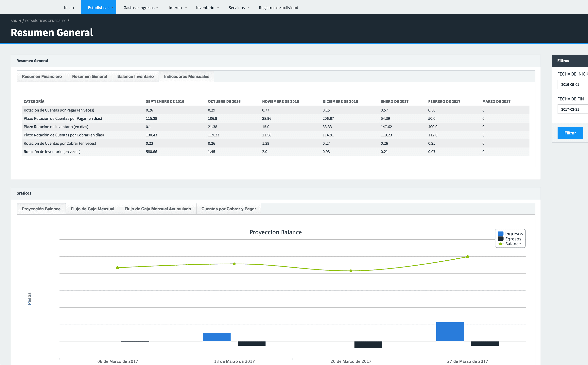Follow the ADMIN breadcrumb link
Image resolution: width=588 pixels, height=365 pixels.
(x=16, y=21)
